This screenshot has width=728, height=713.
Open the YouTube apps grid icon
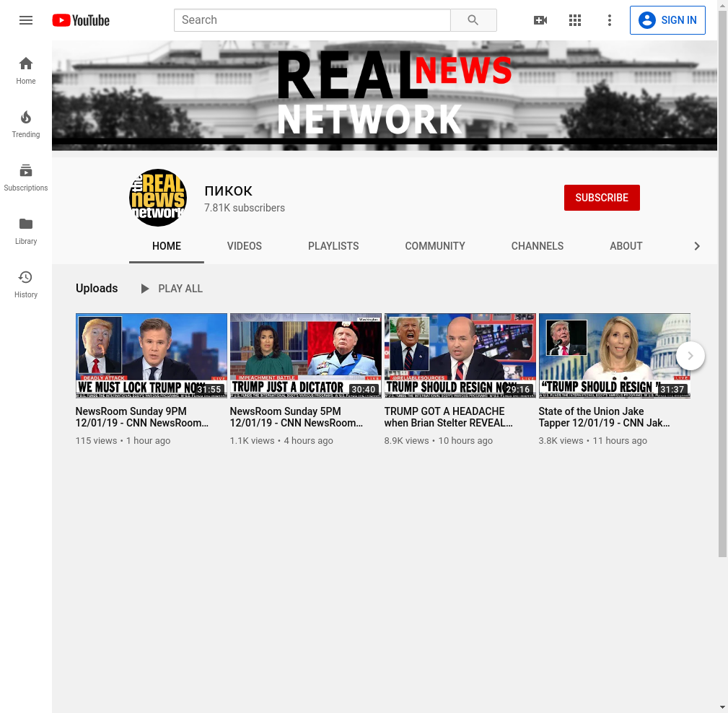(x=575, y=20)
